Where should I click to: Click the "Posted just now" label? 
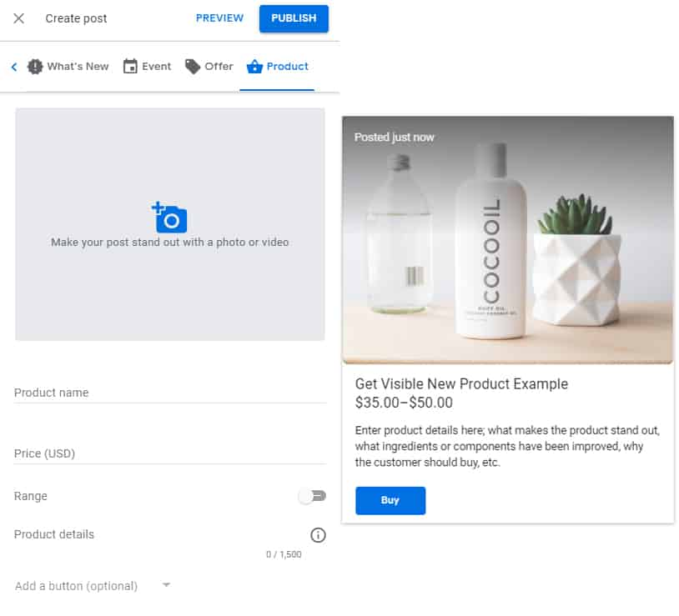pos(394,138)
